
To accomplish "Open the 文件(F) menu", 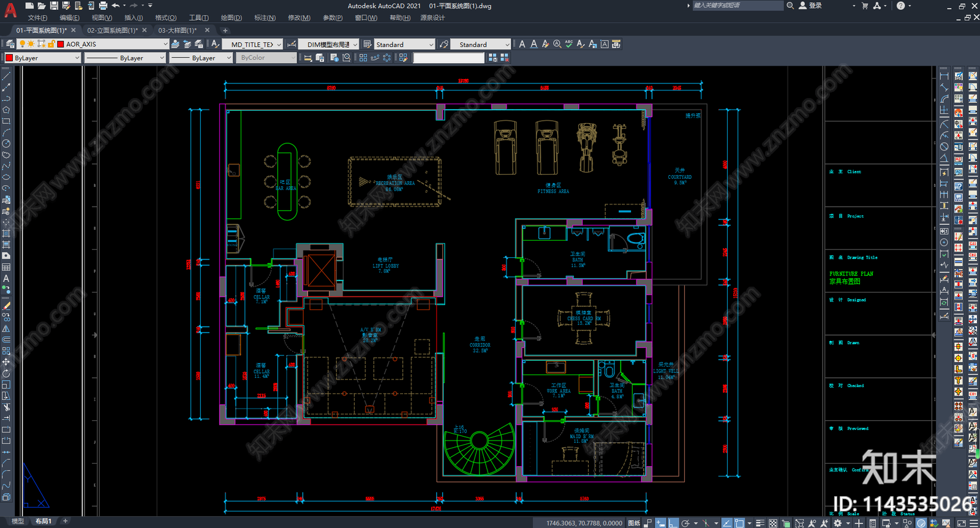I will click(37, 18).
